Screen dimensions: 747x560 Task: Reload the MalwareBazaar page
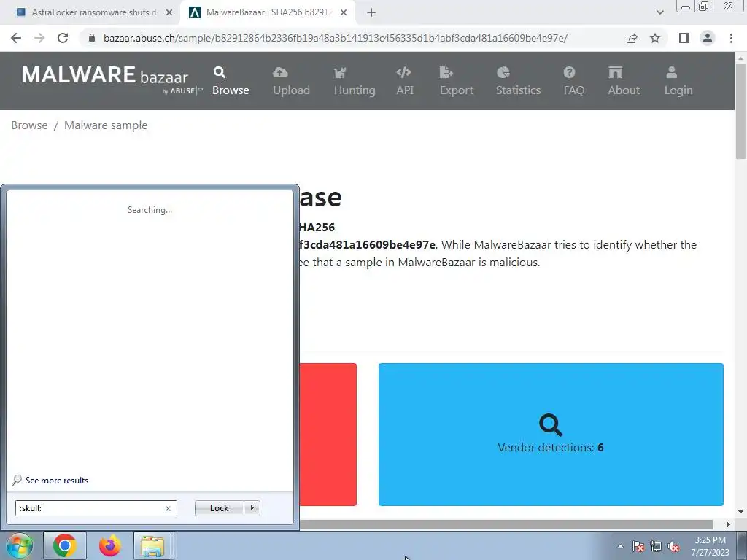coord(63,38)
